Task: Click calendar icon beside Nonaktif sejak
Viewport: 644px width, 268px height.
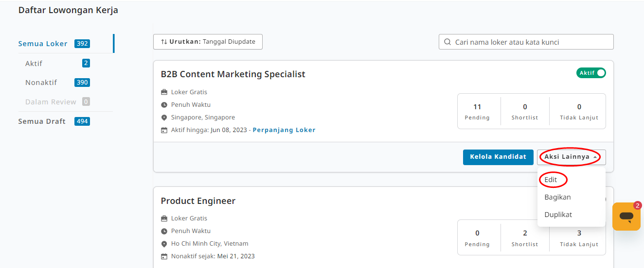Action: coord(164,256)
